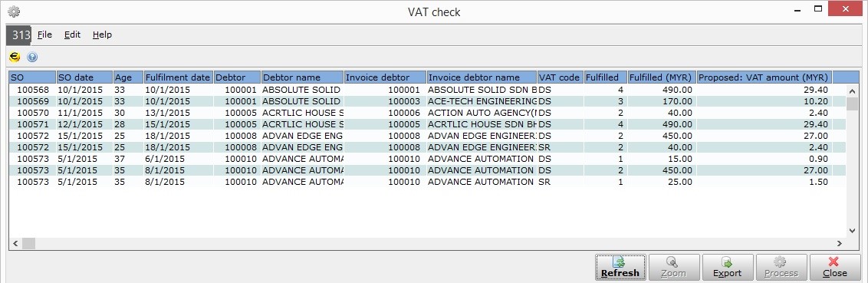Sort by the SO date column header
Viewport: 868px width, 283px height.
(x=84, y=77)
